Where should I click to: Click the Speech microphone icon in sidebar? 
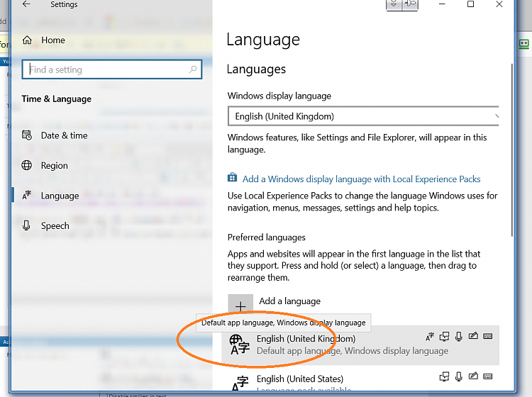point(26,225)
